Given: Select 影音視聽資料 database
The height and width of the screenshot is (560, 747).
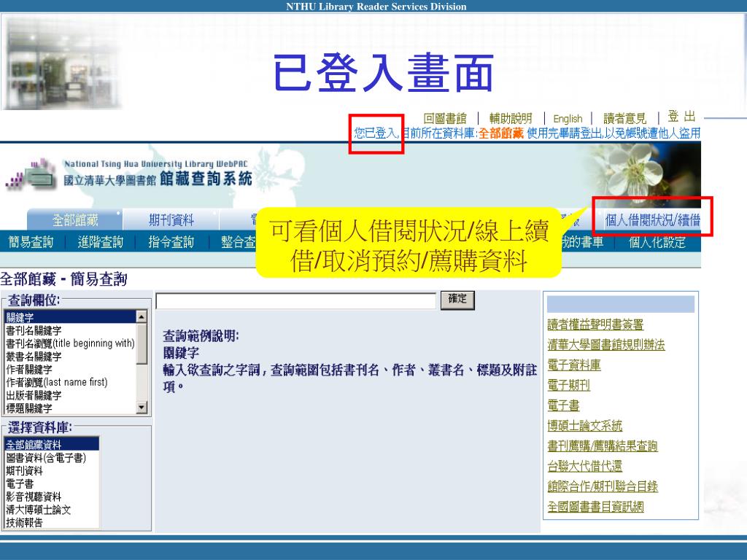Looking at the screenshot, I should click(x=52, y=497).
